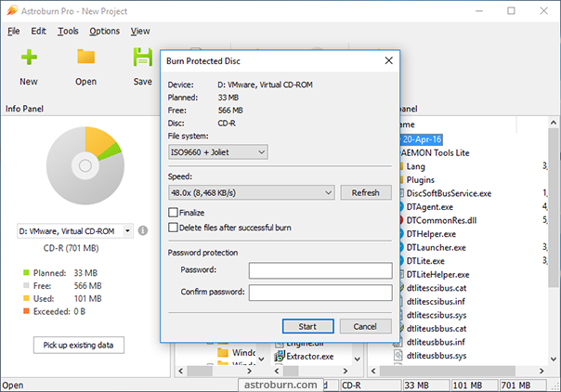Click the disc usage pie chart
This screenshot has width=561, height=392.
(x=85, y=165)
